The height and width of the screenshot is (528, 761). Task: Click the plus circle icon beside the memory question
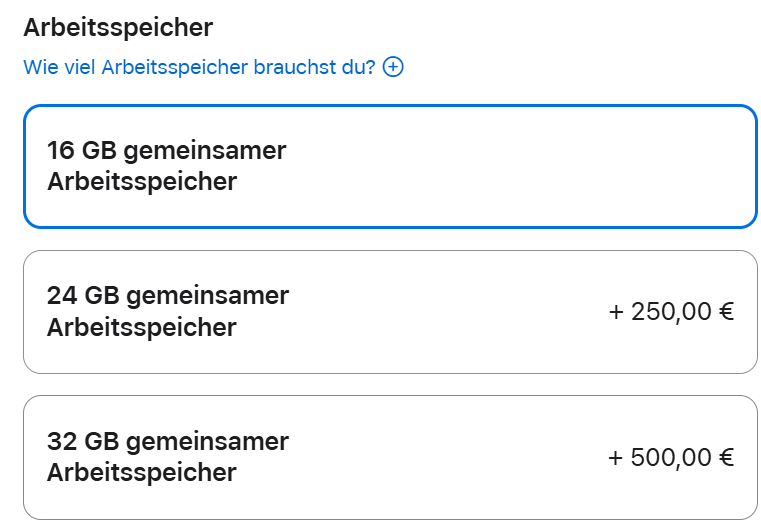point(393,68)
